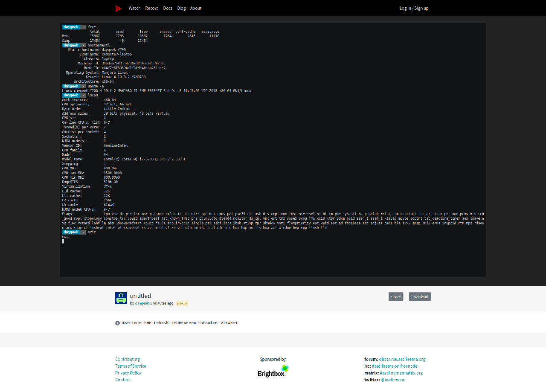The image size is (546, 392).
Task: Click inside the terminal recording player
Action: click(273, 150)
